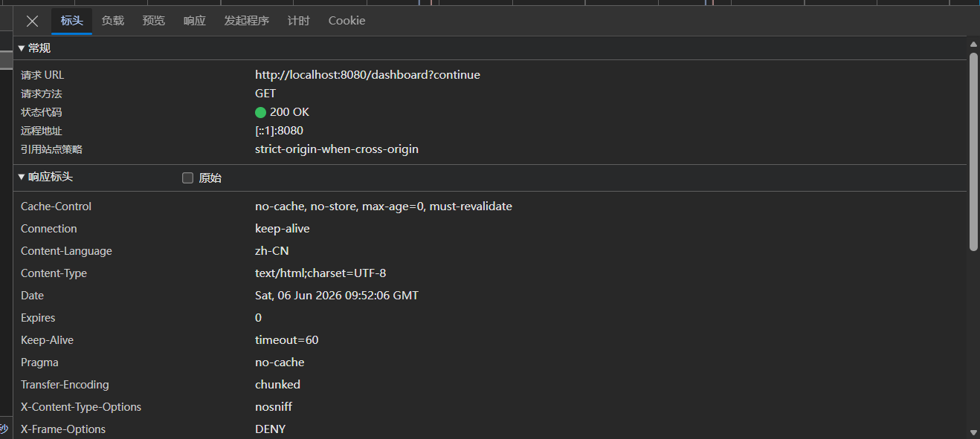Open the 计时 tab

coord(299,21)
